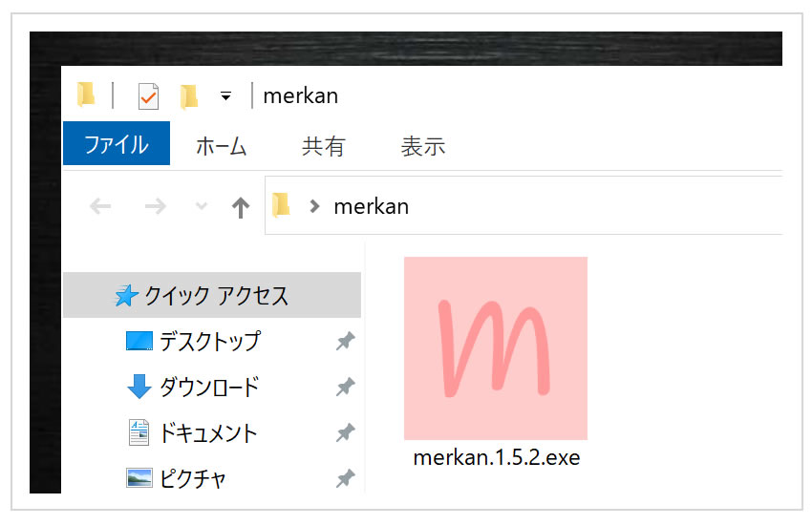
Task: Click the New Folder quick access icon
Action: (189, 96)
